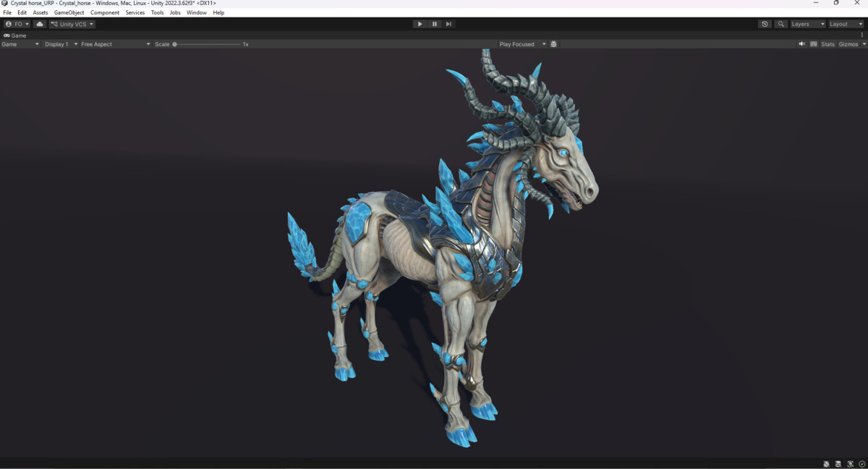Screen dimensions: 868x469
Task: Open the Unity VCS dropdown
Action: pos(72,24)
